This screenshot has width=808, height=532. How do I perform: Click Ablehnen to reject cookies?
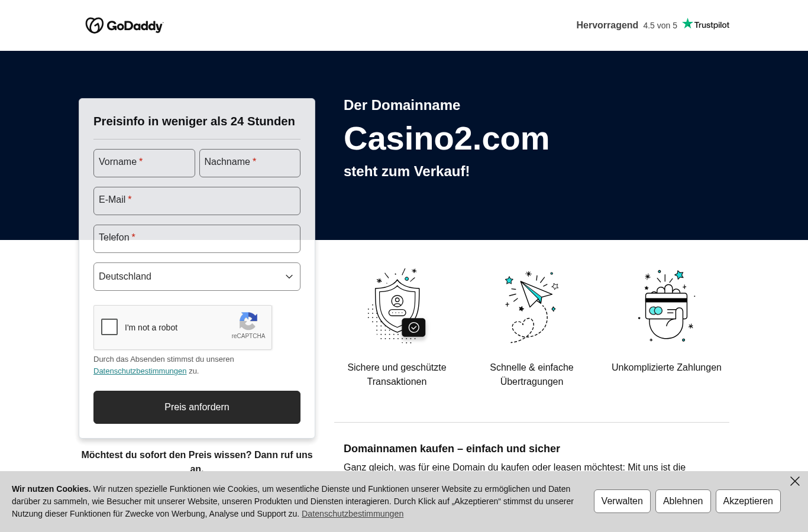[683, 501]
